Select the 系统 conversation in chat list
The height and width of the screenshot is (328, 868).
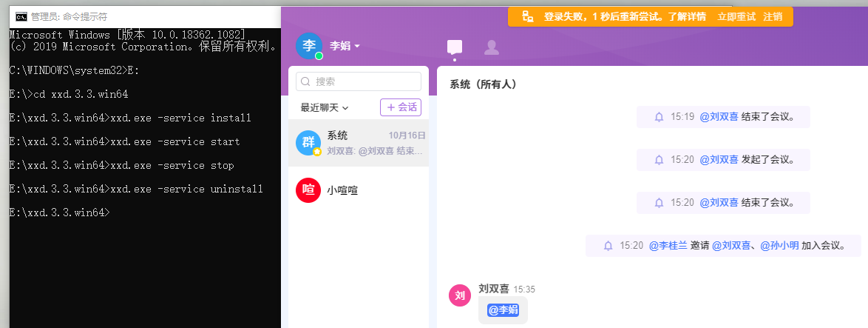point(359,143)
